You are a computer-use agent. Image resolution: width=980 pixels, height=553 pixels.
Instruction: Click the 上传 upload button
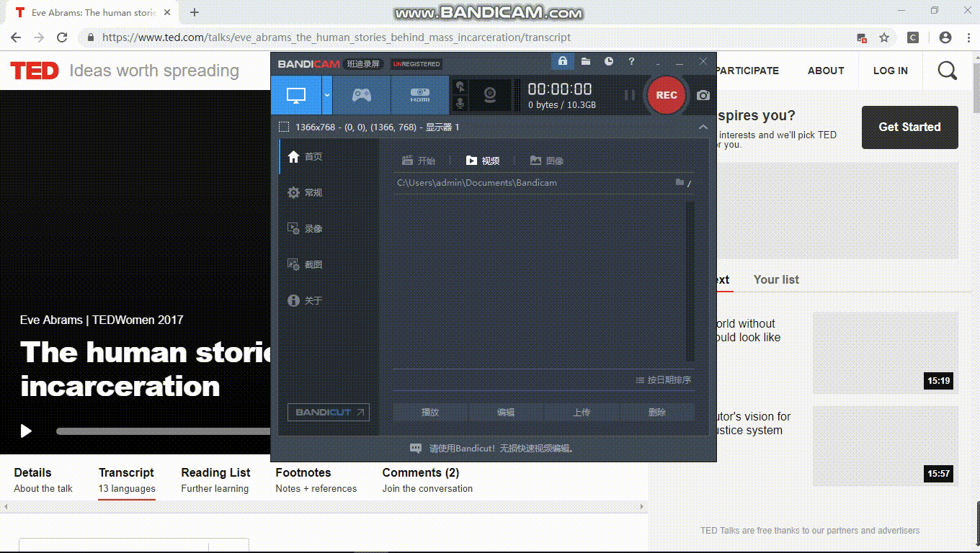(x=582, y=413)
